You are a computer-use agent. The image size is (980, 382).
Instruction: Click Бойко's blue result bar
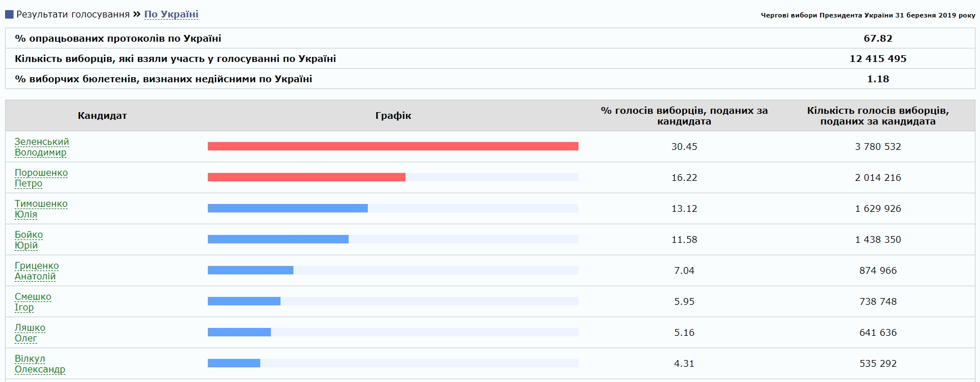point(278,239)
